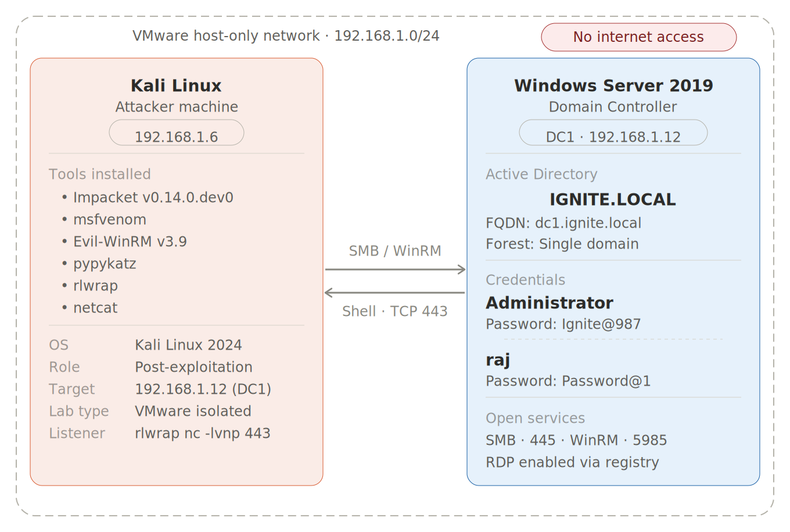
Task: Click the "OS" row label
Action: coord(59,345)
